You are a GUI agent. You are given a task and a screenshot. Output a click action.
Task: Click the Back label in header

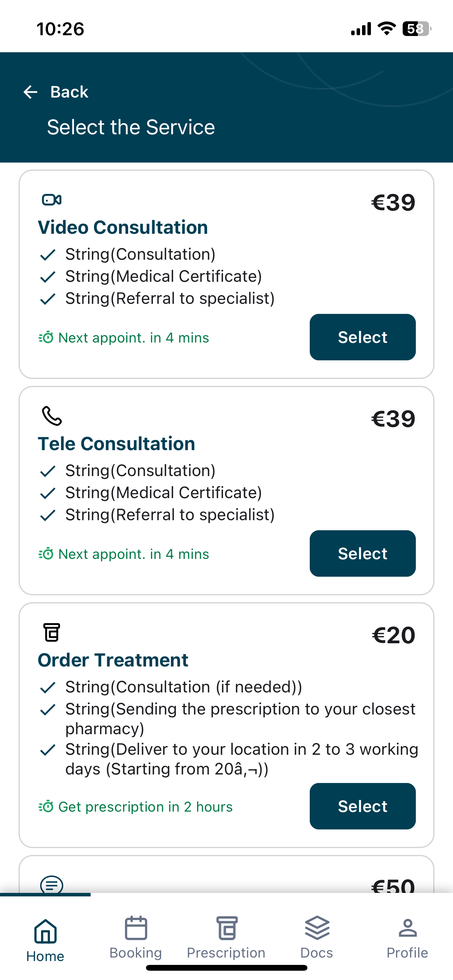click(69, 92)
